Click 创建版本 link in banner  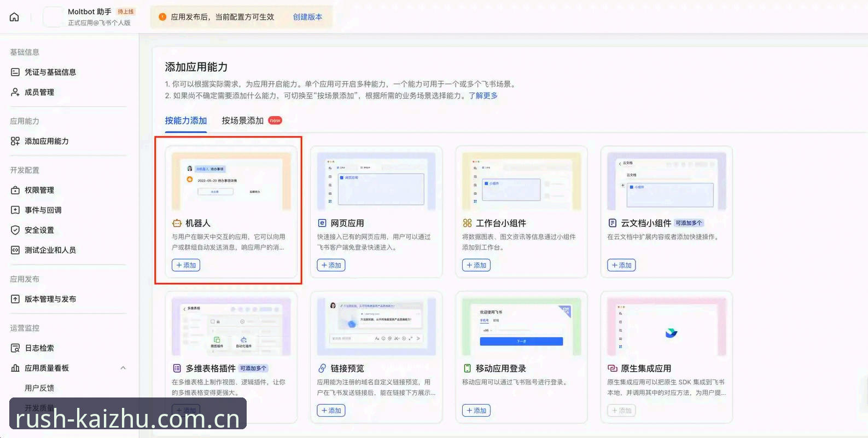click(x=308, y=17)
